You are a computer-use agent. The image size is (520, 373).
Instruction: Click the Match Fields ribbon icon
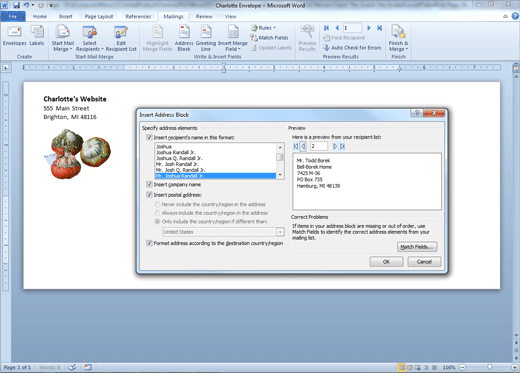tap(269, 38)
